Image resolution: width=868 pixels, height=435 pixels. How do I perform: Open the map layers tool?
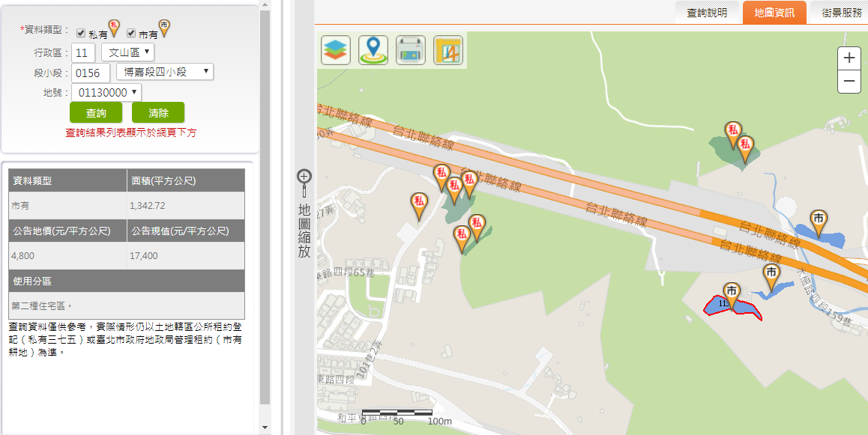(x=336, y=50)
